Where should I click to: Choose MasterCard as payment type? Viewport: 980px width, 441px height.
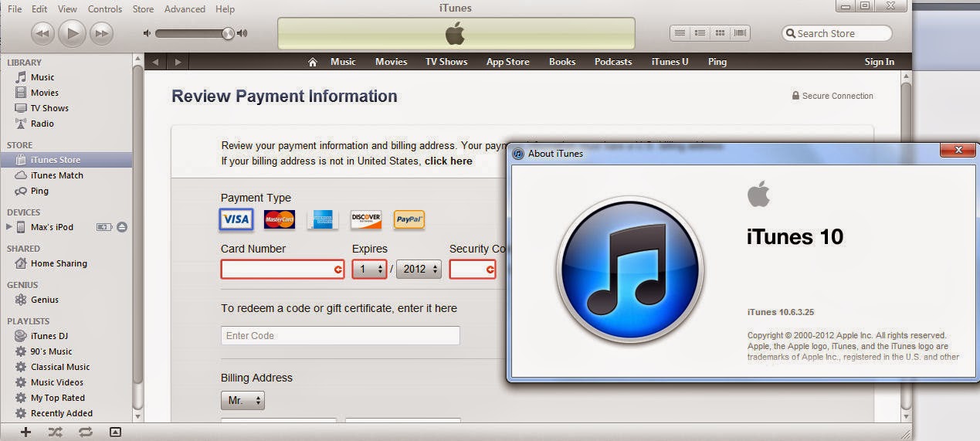tap(280, 219)
